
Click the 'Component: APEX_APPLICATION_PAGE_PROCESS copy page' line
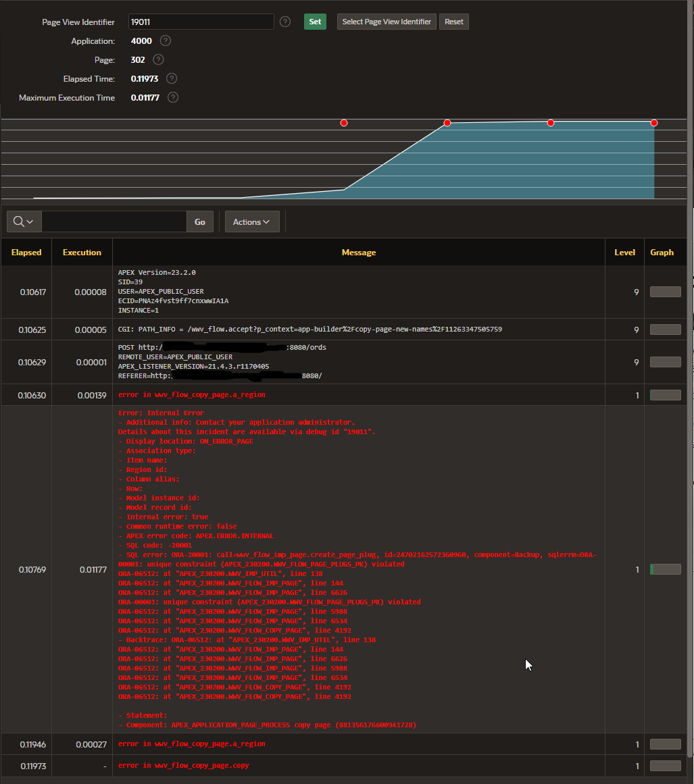coord(267,725)
